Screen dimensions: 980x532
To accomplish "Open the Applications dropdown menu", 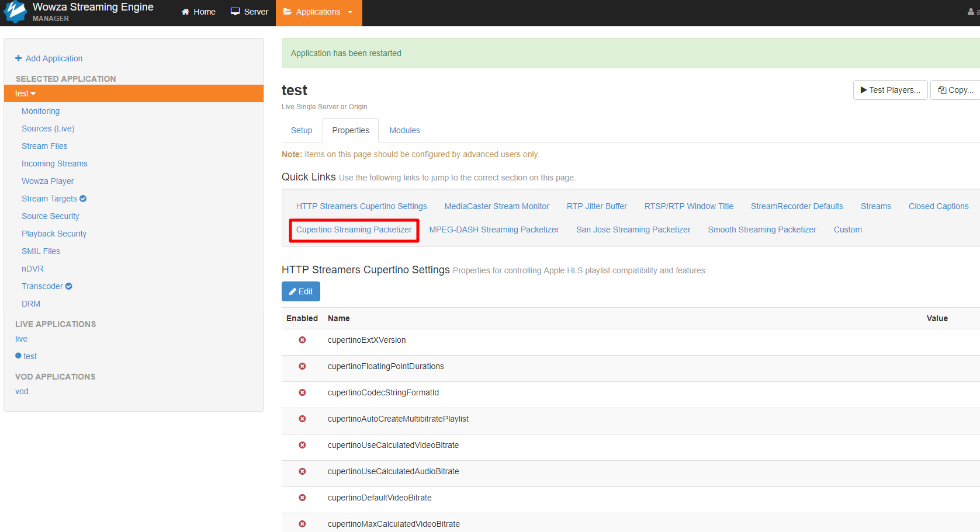I will pos(318,12).
